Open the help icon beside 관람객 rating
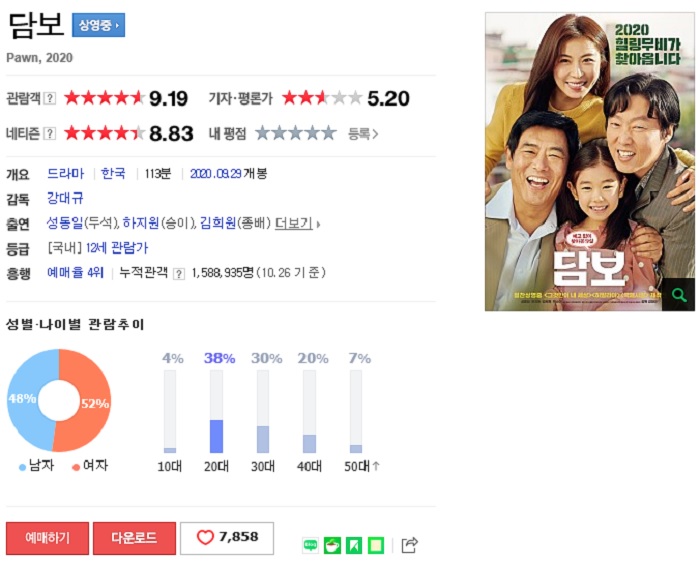The width and height of the screenshot is (700, 565). pos(50,99)
